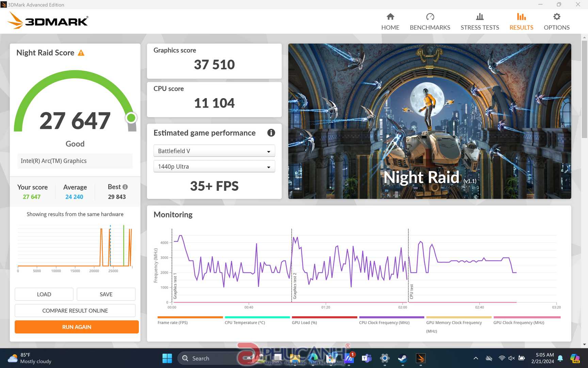
Task: Click the battery tray icon
Action: click(x=521, y=358)
